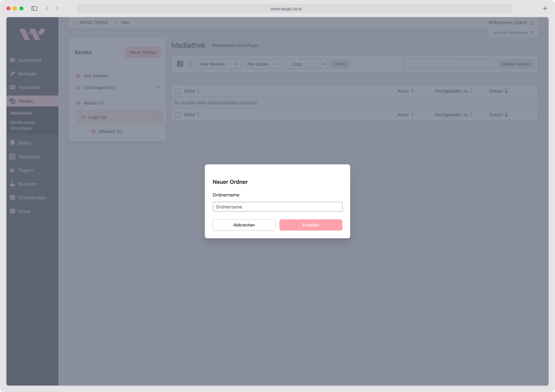Select the Medien sidebar icon
The image size is (555, 392).
pyautogui.click(x=13, y=101)
